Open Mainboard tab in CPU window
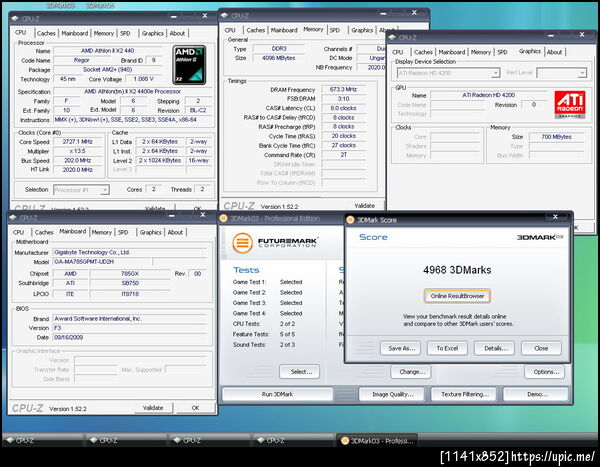 coord(75,33)
